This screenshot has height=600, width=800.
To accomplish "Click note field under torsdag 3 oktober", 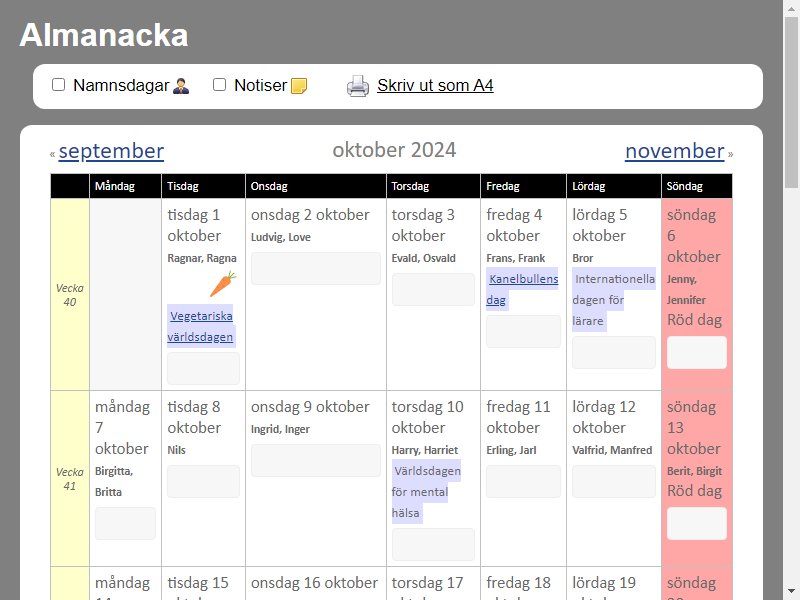I will pyautogui.click(x=433, y=289).
